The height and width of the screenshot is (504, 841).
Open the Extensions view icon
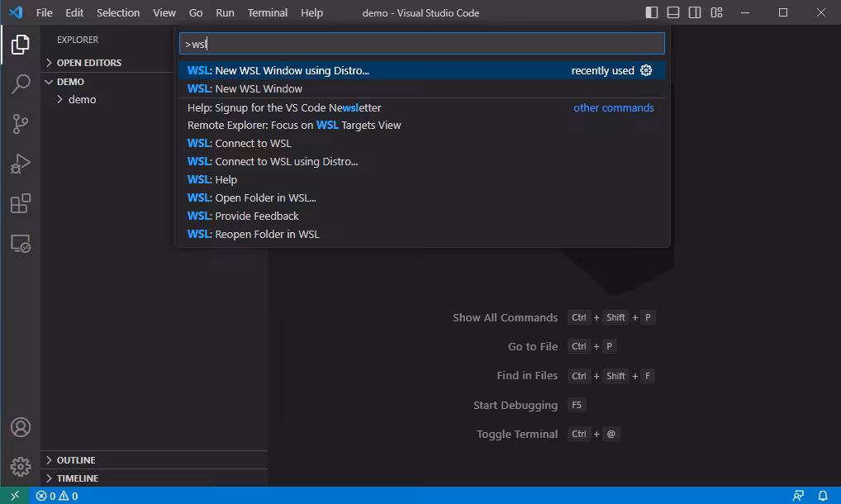click(21, 203)
